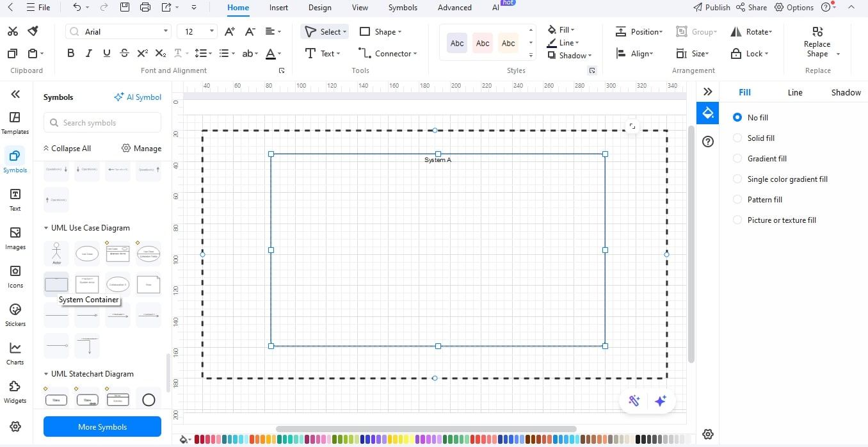Open the View ribbon tab
Screen dimensions: 868x447
click(x=360, y=8)
